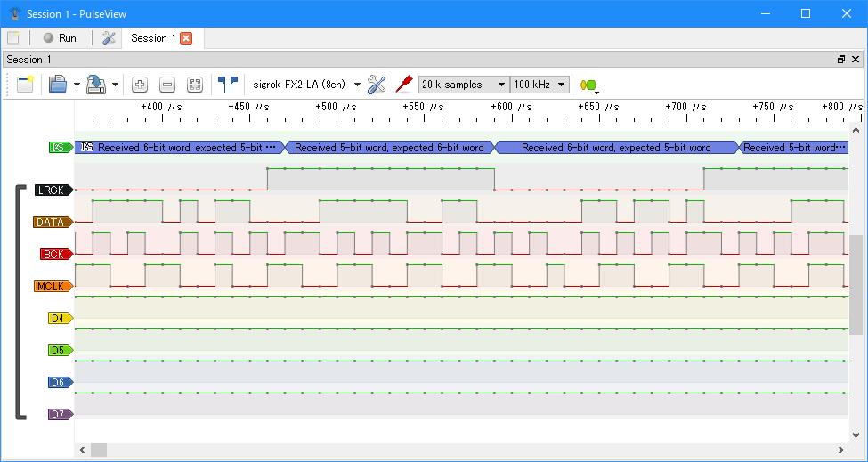Click the +700 µs ruler mark
The width and height of the screenshot is (868, 462).
[x=685, y=107]
